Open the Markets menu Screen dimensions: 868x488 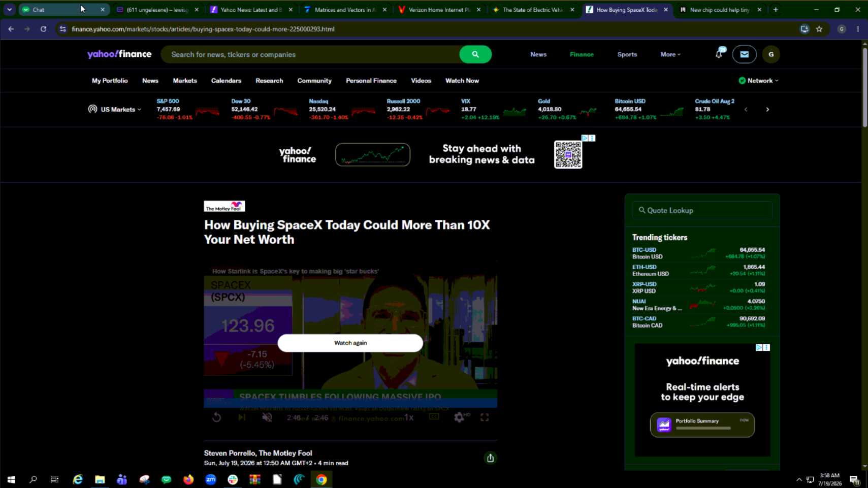(185, 81)
